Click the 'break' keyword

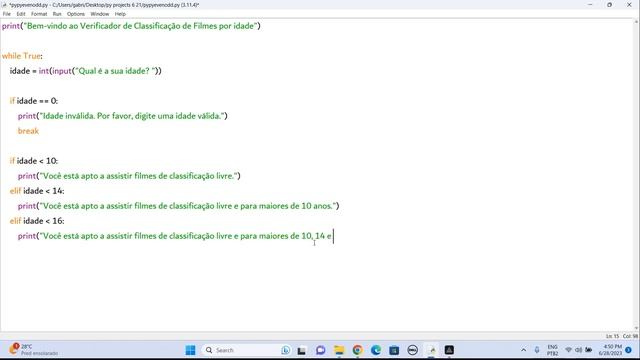28,131
